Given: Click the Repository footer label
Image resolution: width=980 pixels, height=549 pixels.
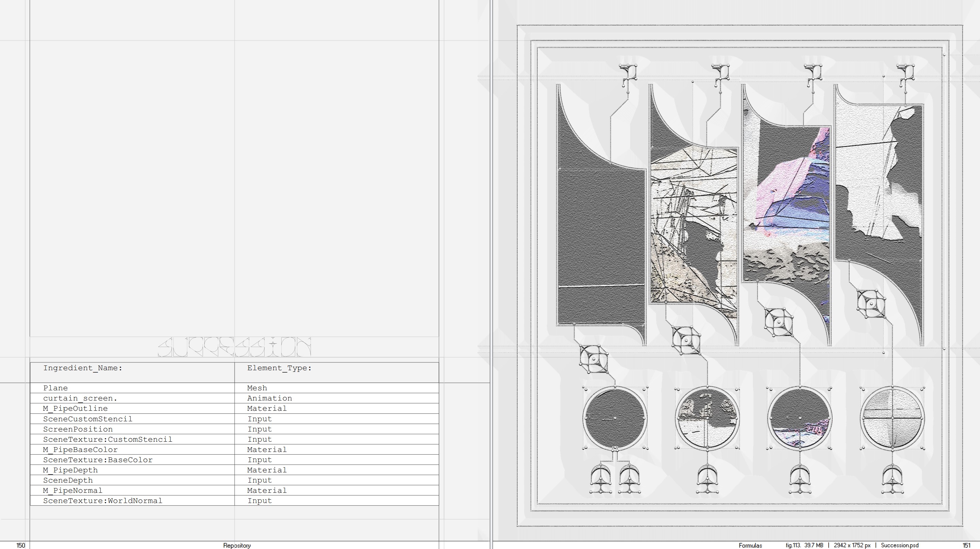Looking at the screenshot, I should coord(237,545).
